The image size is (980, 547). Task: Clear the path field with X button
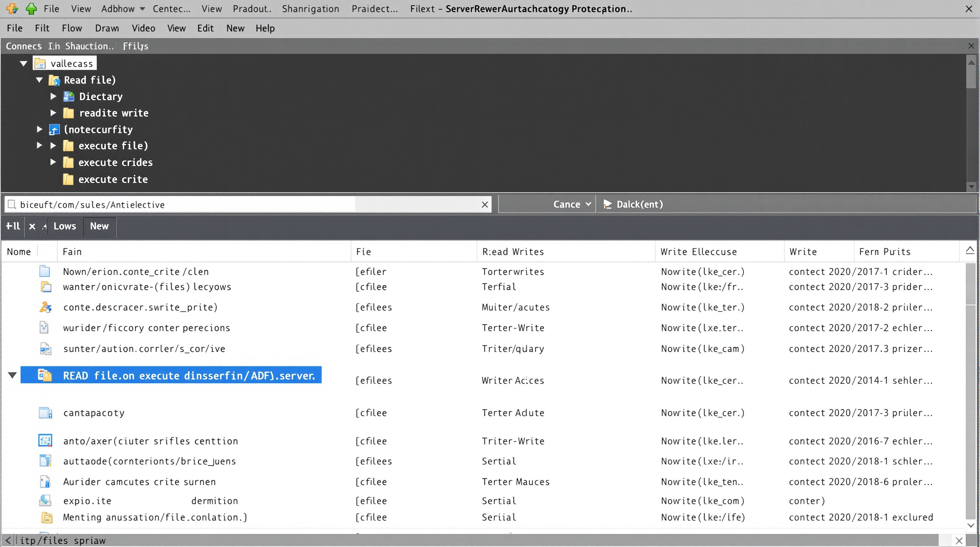pos(485,205)
